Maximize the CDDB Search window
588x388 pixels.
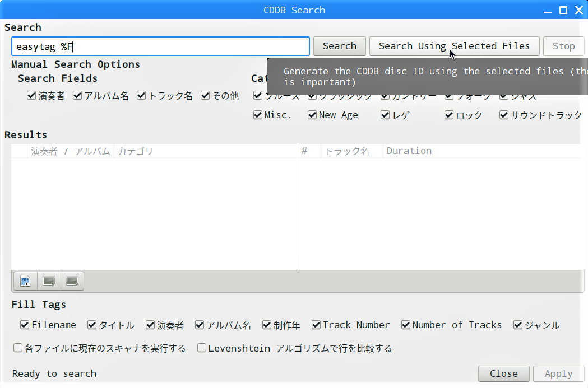tap(563, 11)
